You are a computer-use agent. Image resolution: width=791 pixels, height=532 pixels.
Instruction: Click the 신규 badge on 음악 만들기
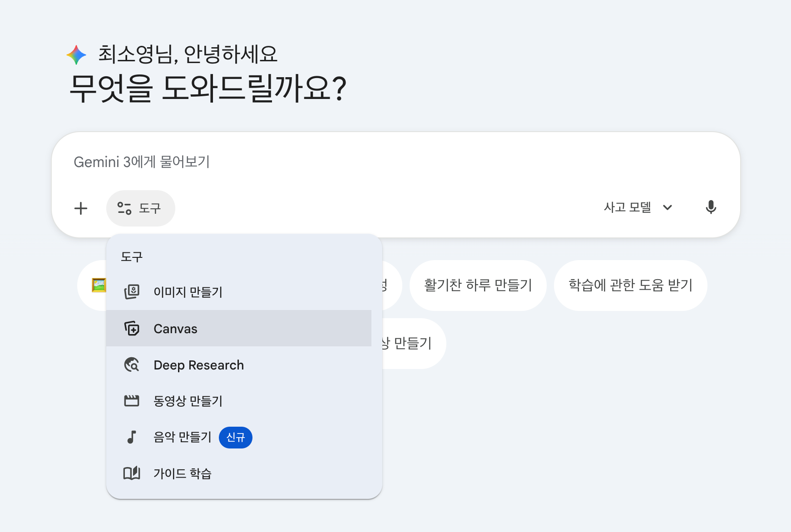(235, 437)
